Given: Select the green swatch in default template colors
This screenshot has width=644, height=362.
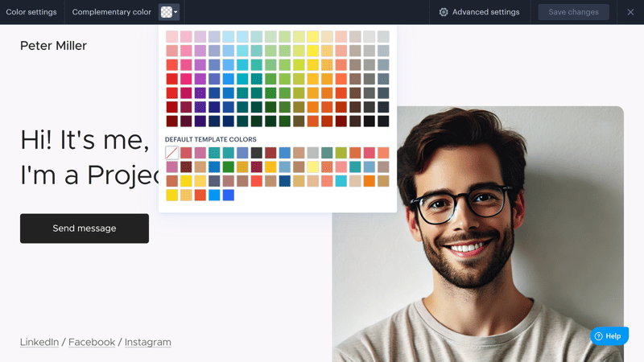Looking at the screenshot, I should tap(229, 167).
